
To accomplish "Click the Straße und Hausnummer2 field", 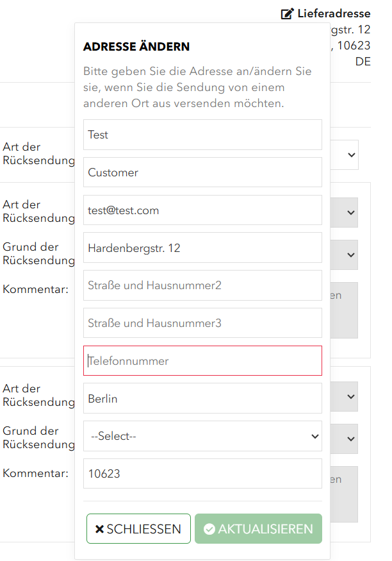I will click(202, 285).
